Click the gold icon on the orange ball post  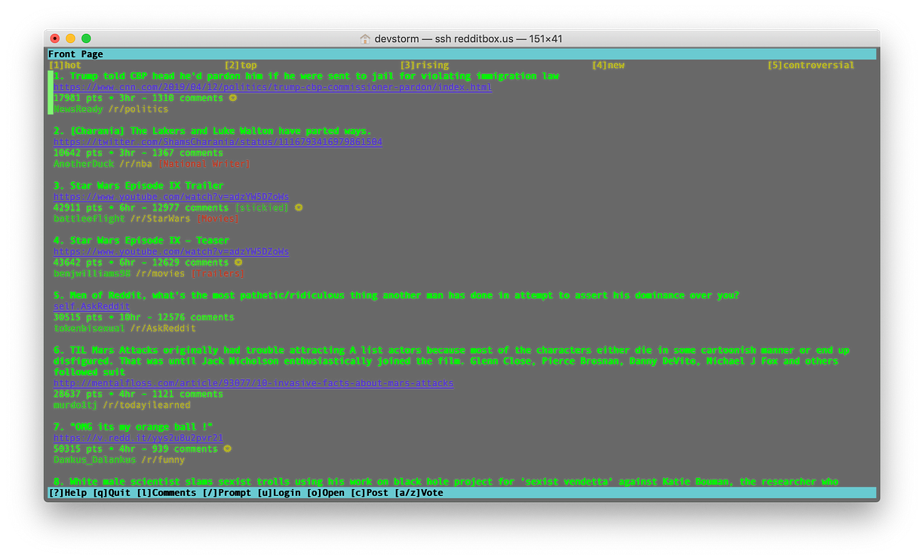click(x=228, y=448)
